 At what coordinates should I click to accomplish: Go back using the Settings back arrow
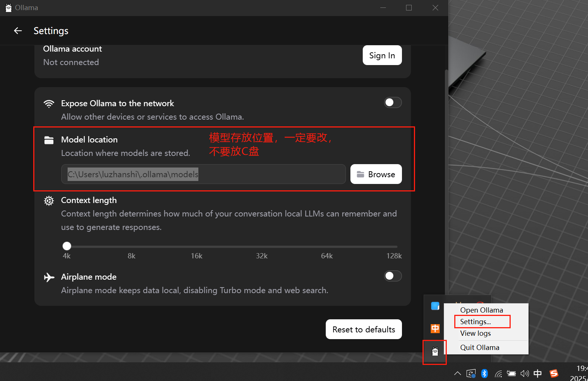[x=18, y=31]
